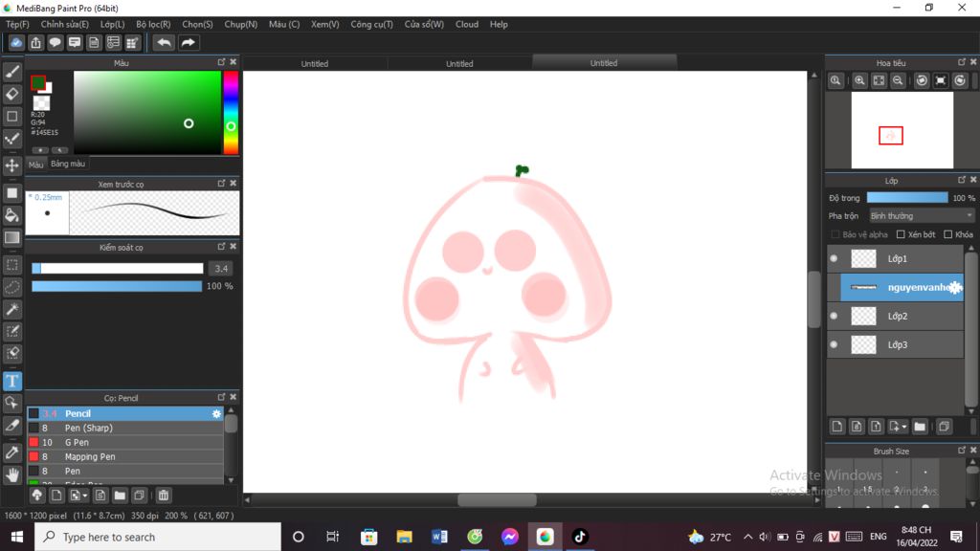This screenshot has width=980, height=551.
Task: Select the Brush tool in left toolbar
Action: click(11, 72)
